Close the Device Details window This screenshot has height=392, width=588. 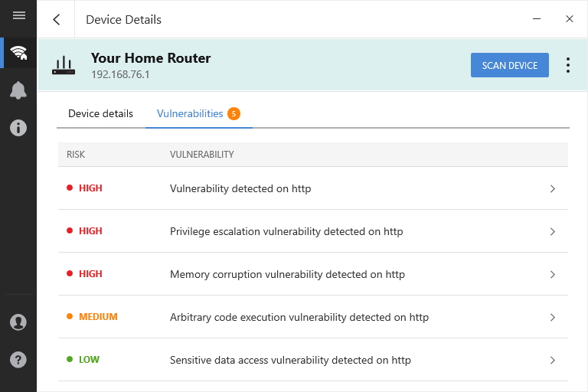pyautogui.click(x=570, y=18)
